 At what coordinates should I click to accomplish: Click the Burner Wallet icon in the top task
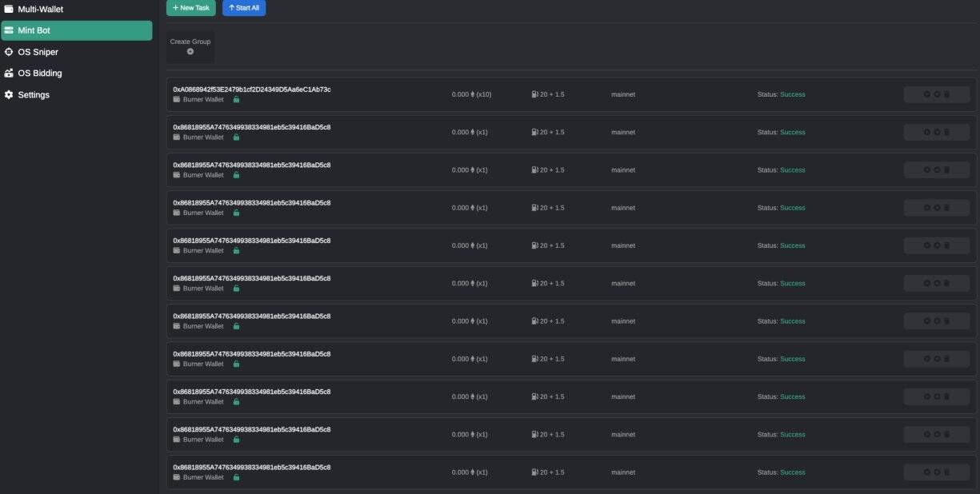tap(177, 100)
